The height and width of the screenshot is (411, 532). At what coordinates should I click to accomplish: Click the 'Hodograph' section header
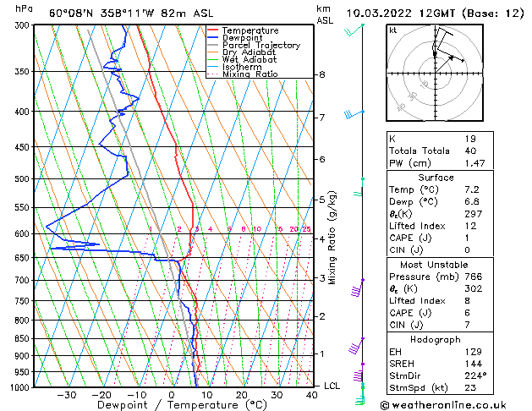click(x=436, y=340)
